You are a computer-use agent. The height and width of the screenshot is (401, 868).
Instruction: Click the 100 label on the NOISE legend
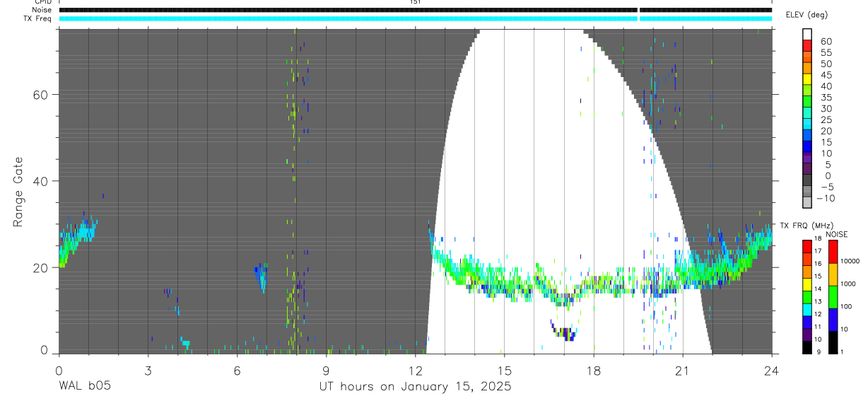pos(847,307)
